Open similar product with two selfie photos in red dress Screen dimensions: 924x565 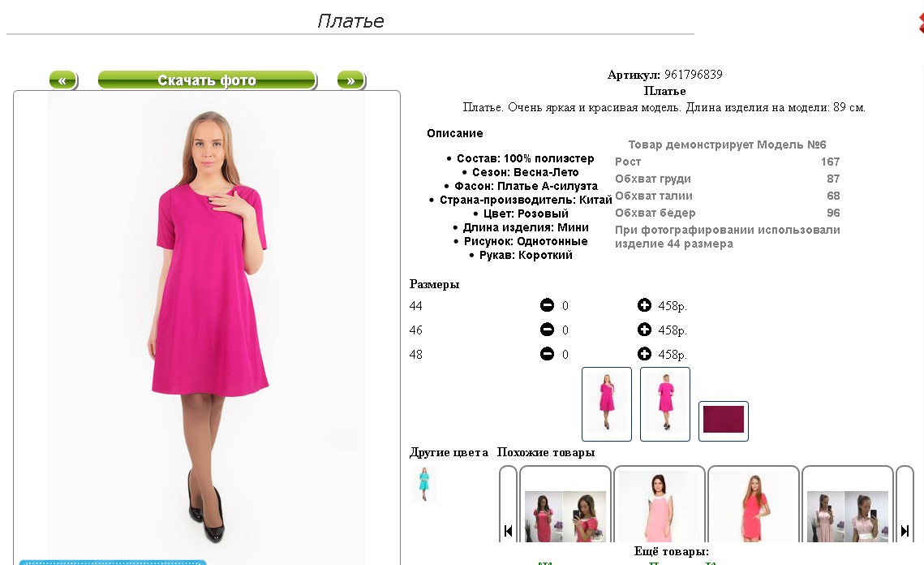click(x=565, y=506)
